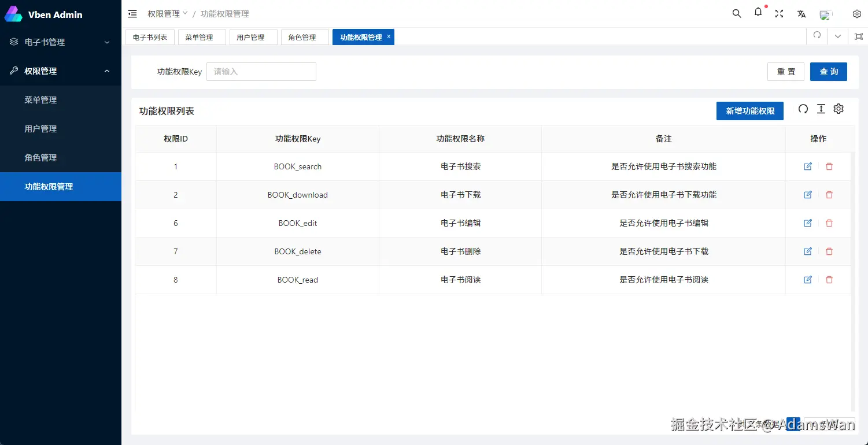Open 用户管理 in the sidebar
This screenshot has width=868, height=445.
(61, 129)
